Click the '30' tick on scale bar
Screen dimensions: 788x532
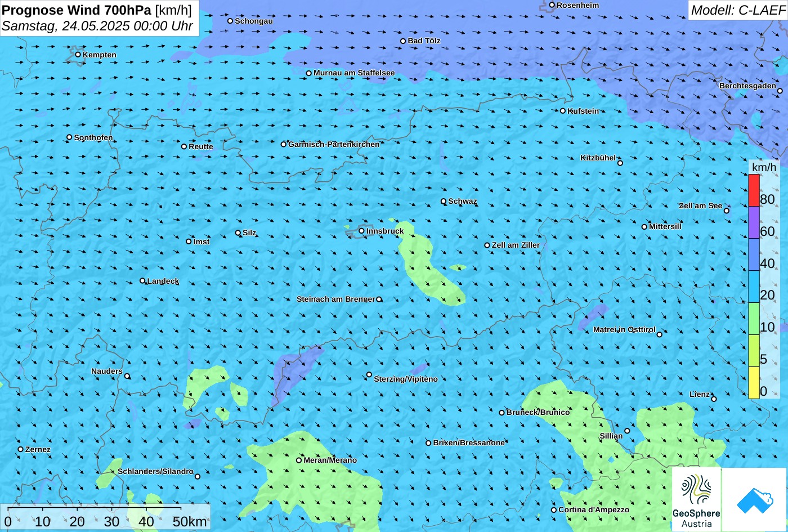point(111,521)
